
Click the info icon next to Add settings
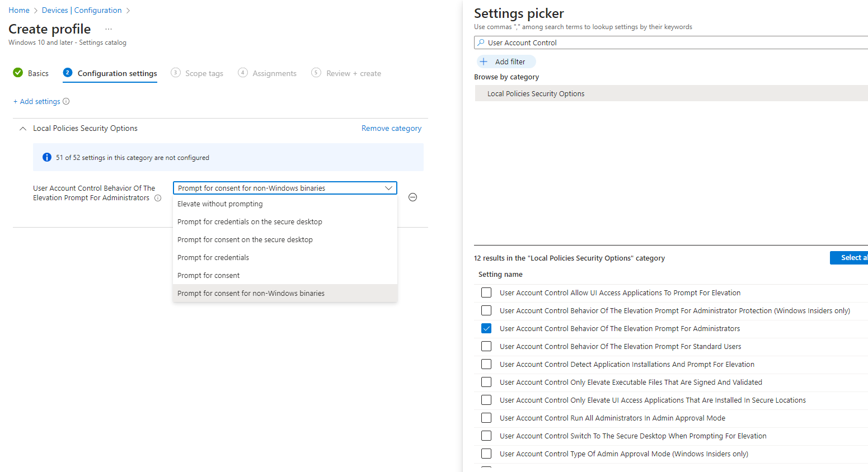[x=65, y=101]
